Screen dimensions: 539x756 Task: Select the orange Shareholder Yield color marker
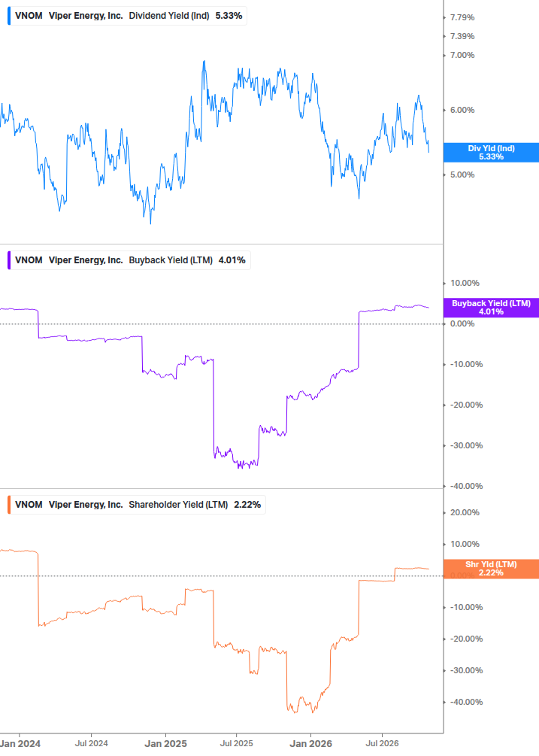[9, 505]
